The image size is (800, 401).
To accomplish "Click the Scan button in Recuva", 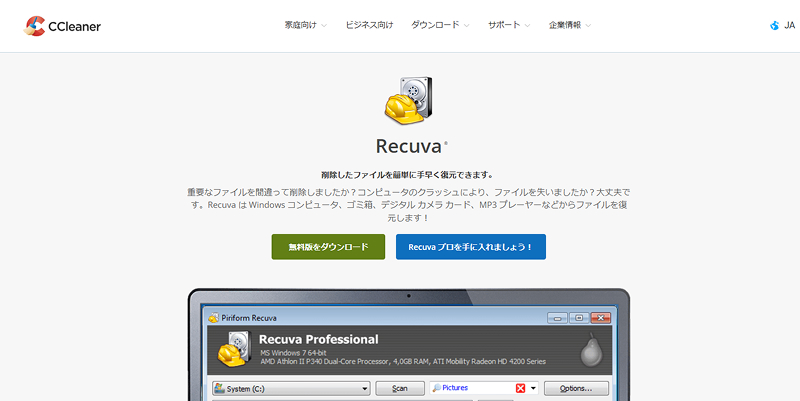I will point(400,388).
